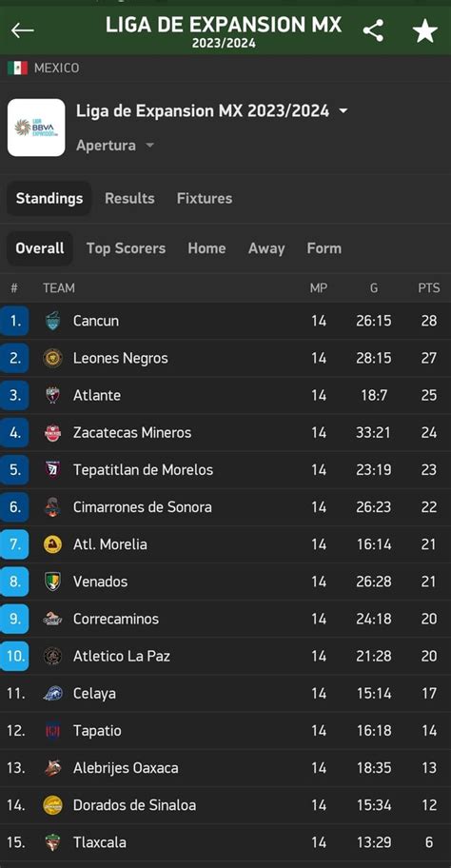451x868 pixels.
Task: Click the MEXICO country label
Action: tap(56, 69)
